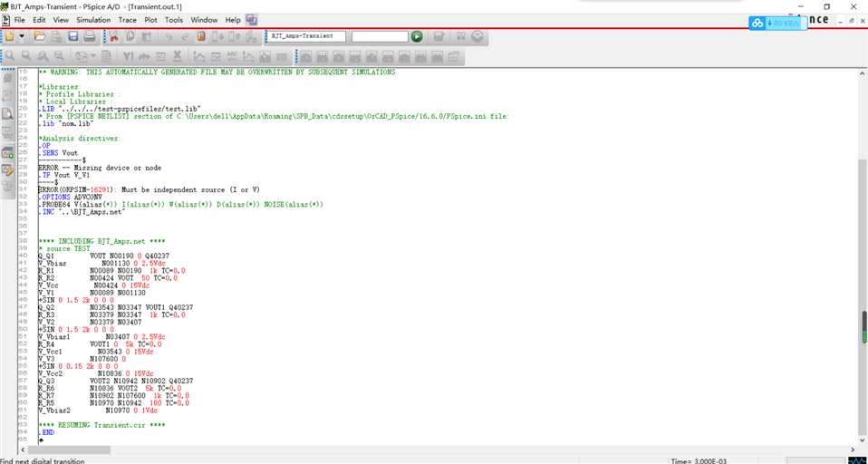Click the Paste clipboard icon
Screen dimensions: 868x464
(147, 36)
